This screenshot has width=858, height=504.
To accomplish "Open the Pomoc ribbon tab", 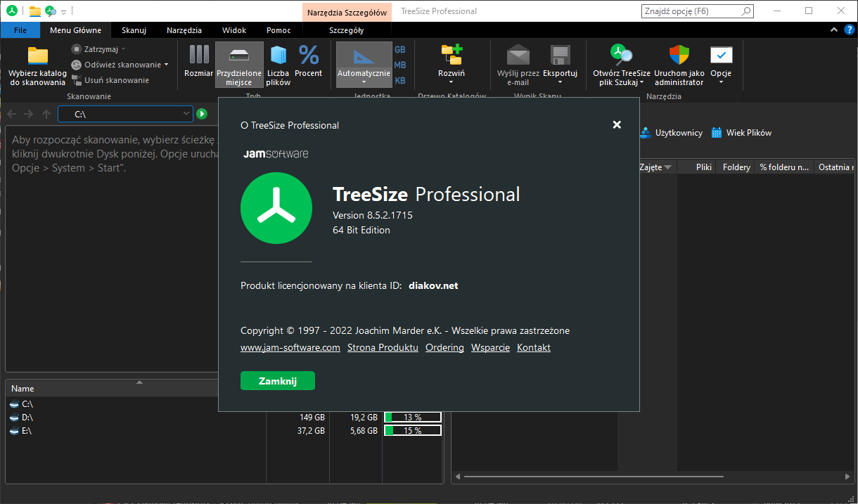I will pyautogui.click(x=278, y=30).
